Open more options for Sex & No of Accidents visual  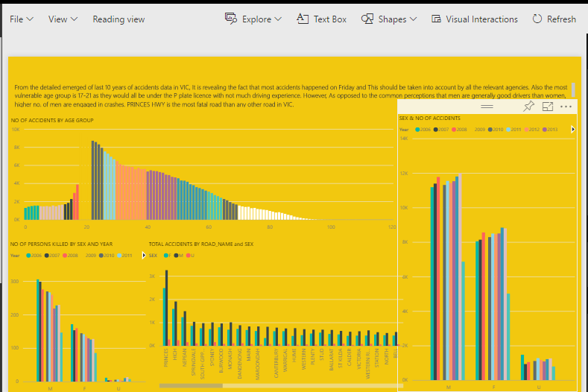tap(566, 107)
